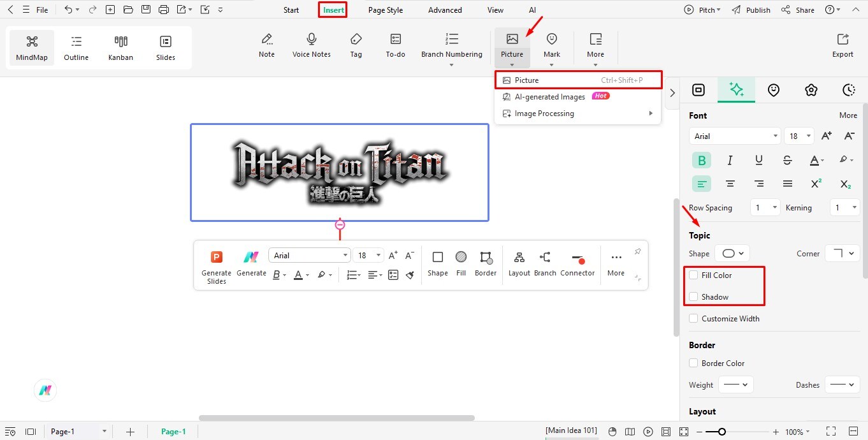Viewport: 868px width, 440px height.
Task: Open the font size 18 dropdown in right panel
Action: point(800,136)
